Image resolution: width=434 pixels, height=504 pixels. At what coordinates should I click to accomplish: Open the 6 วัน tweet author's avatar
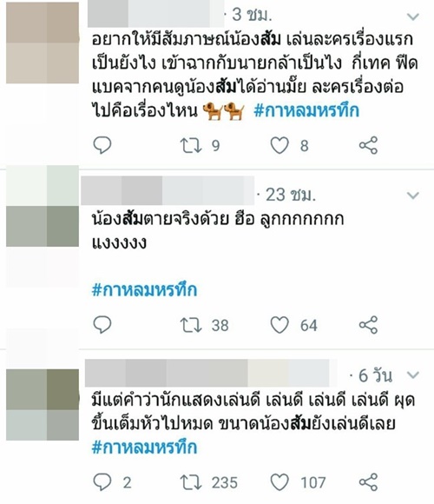point(43,405)
